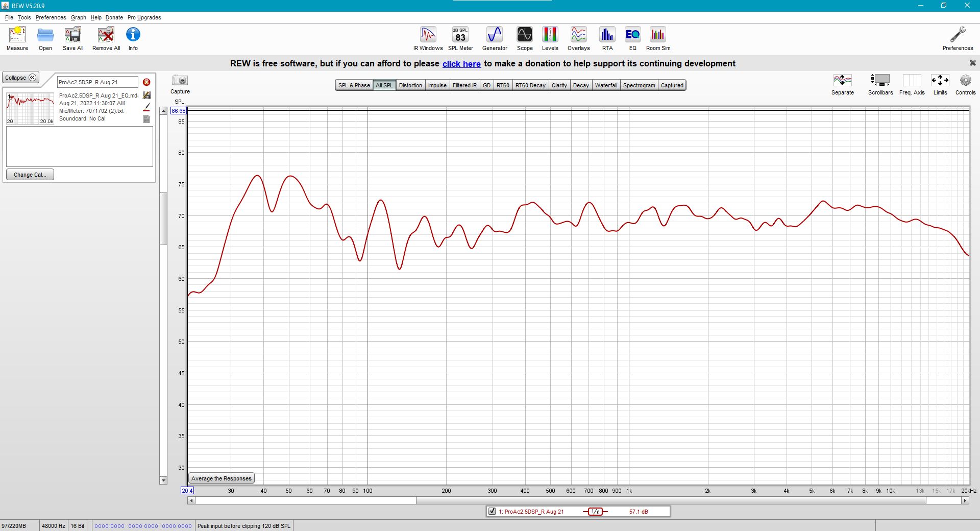This screenshot has width=980, height=531.
Task: Click the measurement name input field
Action: (x=97, y=82)
